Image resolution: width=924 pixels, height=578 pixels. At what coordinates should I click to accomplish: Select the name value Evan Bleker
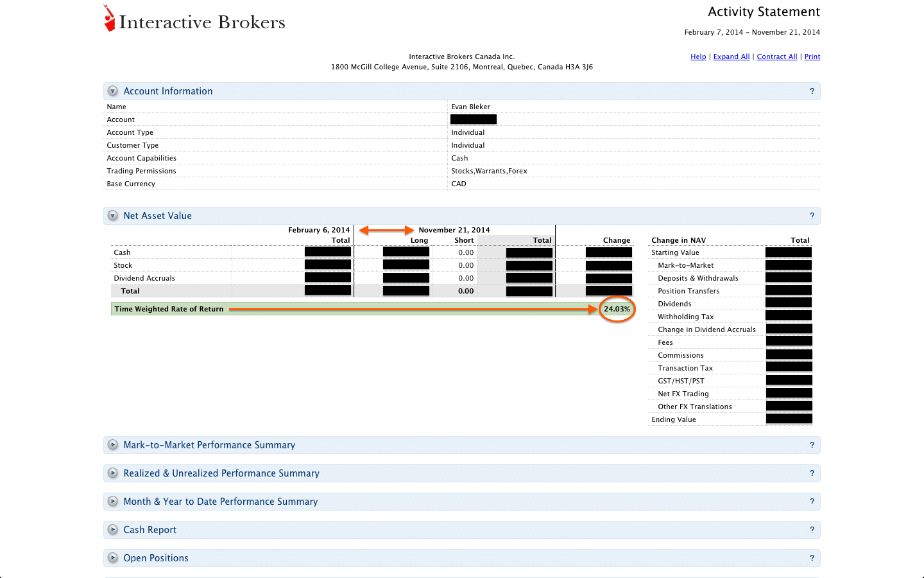coord(470,107)
